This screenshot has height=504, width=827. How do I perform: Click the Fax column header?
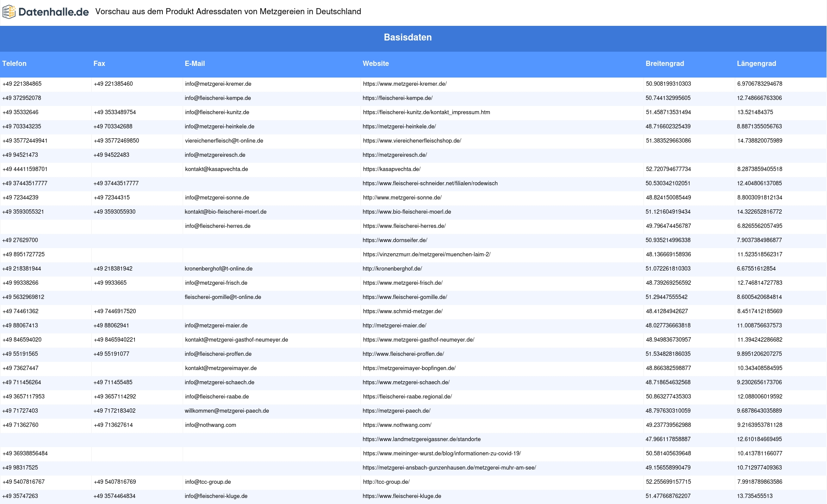click(x=99, y=63)
